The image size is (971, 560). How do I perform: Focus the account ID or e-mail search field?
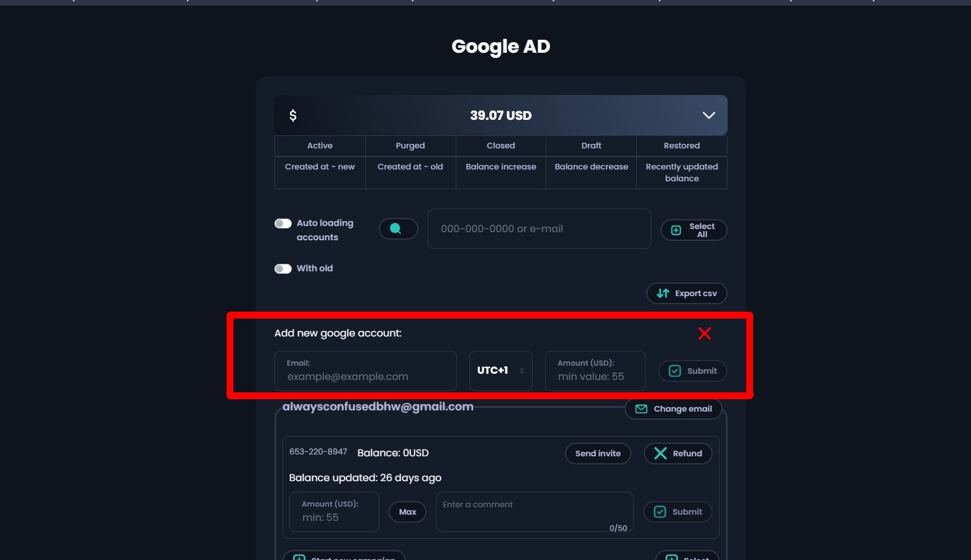click(x=539, y=229)
